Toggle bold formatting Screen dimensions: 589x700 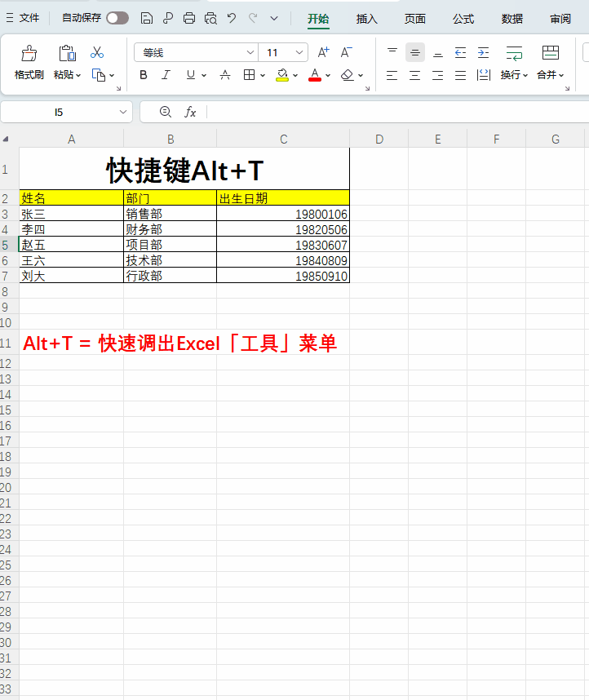pos(144,75)
